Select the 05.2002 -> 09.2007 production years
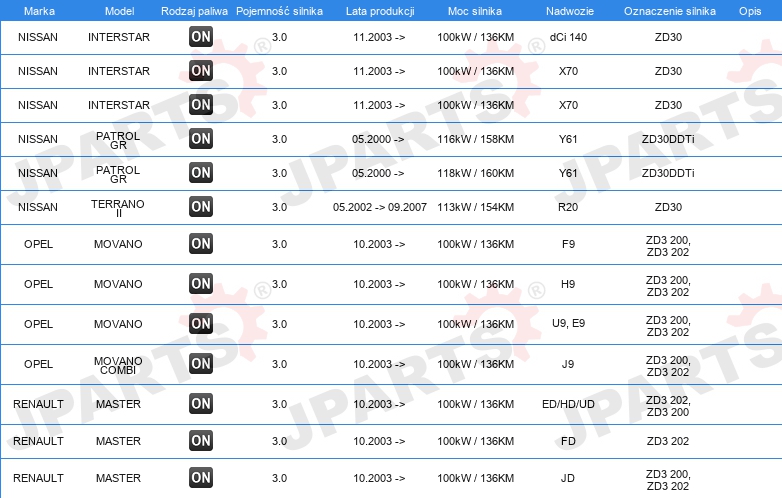 (380, 207)
